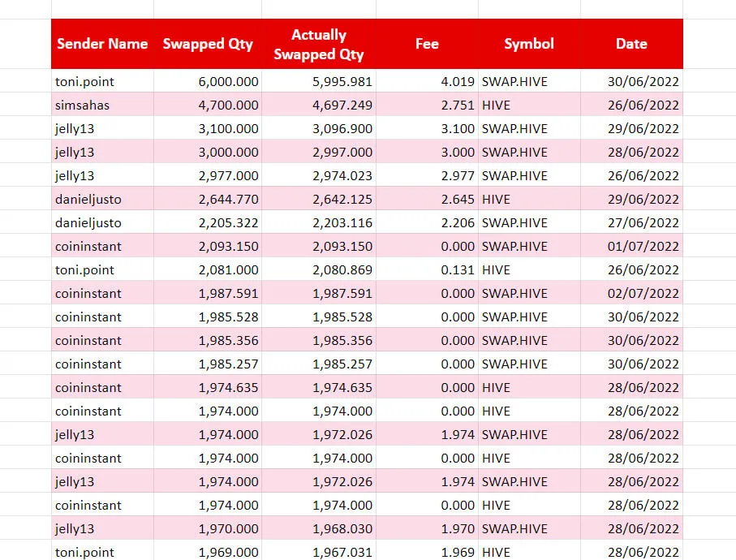The image size is (736, 560).
Task: Click the cell with 4,700.000
Action: tap(208, 104)
